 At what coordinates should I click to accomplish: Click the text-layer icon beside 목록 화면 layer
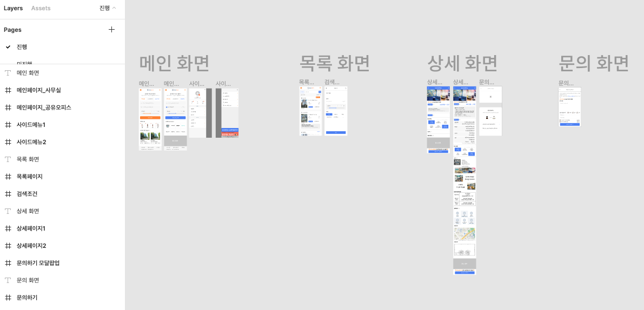(x=8, y=159)
